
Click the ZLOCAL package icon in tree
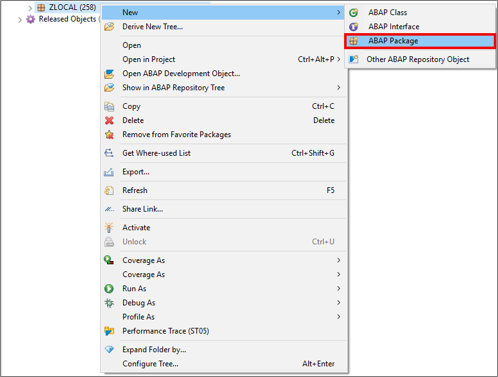(x=41, y=7)
